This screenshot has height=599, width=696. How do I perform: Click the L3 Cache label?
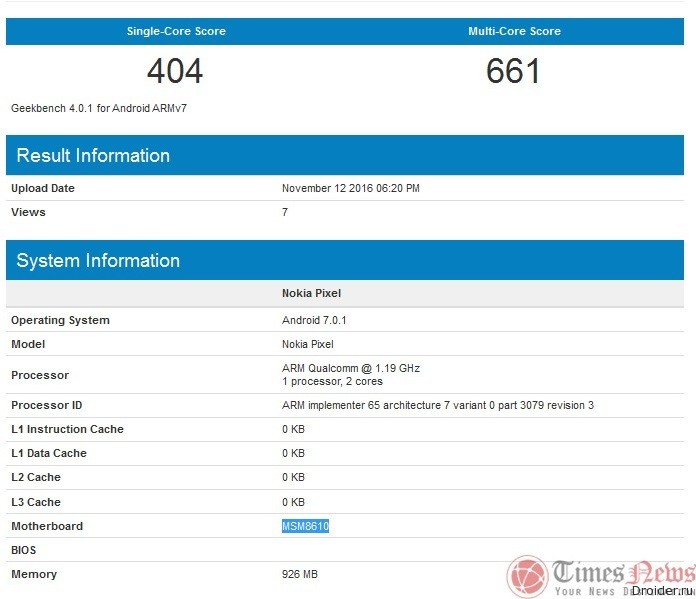coord(36,502)
